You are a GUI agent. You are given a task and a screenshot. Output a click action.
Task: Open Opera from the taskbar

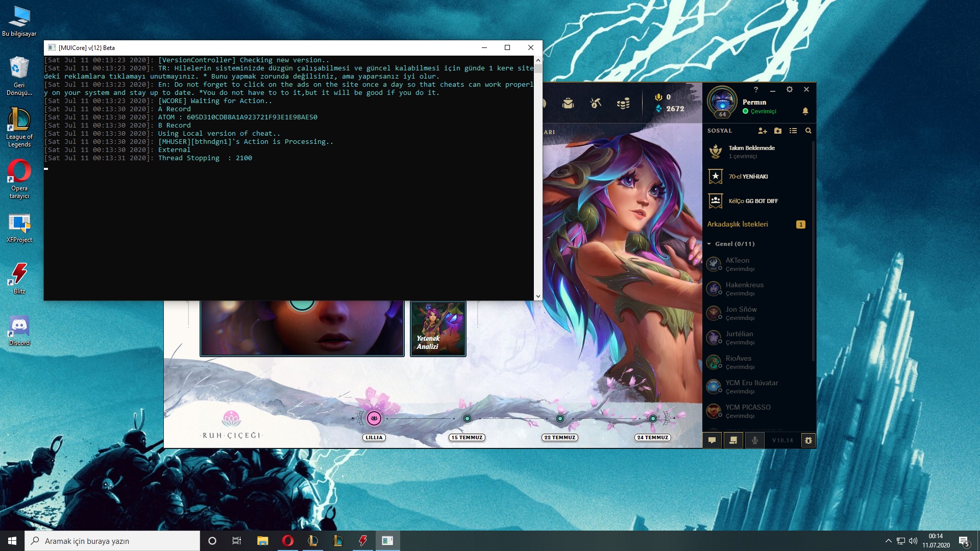(x=287, y=541)
